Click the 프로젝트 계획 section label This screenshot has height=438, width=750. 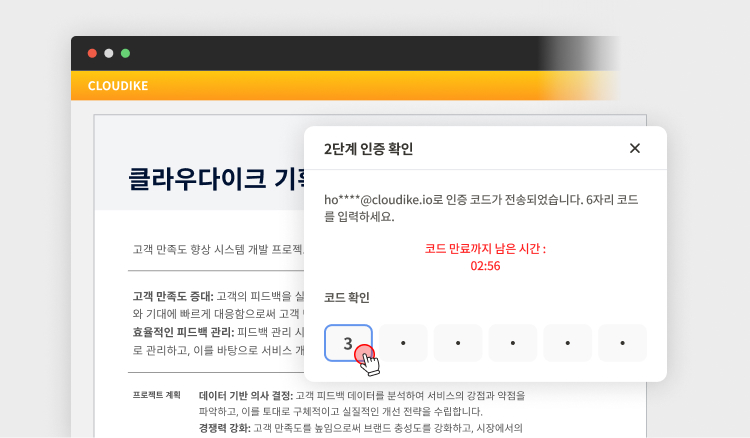pyautogui.click(x=156, y=396)
